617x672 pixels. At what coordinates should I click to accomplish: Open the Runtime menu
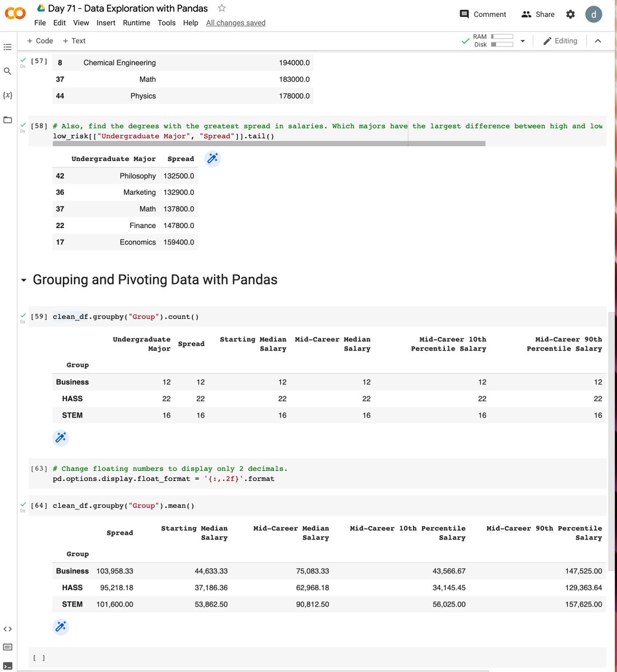click(x=137, y=23)
